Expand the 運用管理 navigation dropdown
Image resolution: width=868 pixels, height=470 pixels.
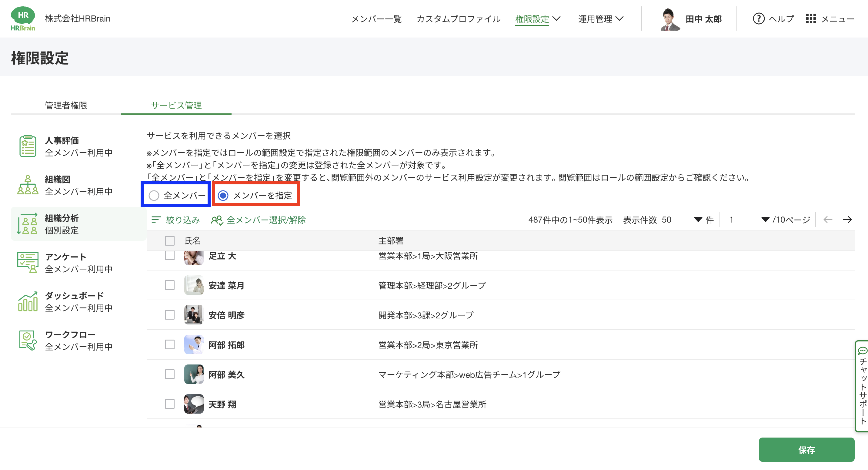[x=600, y=18]
